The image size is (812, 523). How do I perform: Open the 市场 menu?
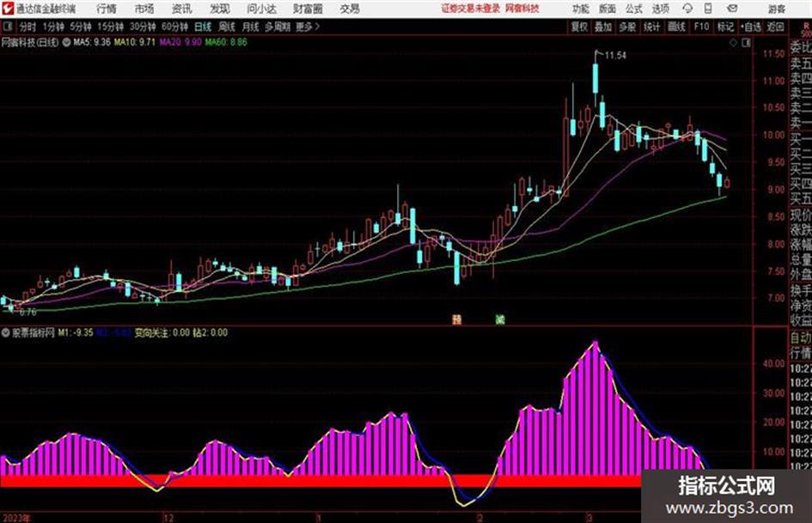pos(144,9)
